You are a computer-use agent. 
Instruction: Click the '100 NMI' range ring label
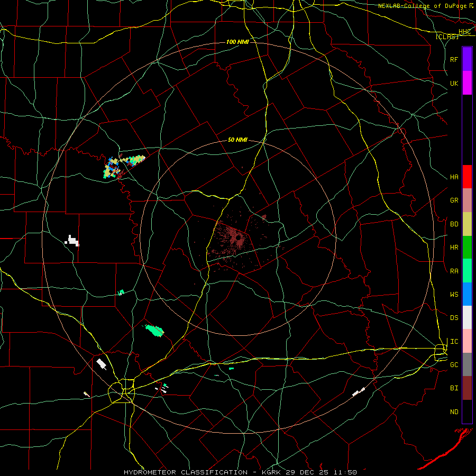coord(237,42)
